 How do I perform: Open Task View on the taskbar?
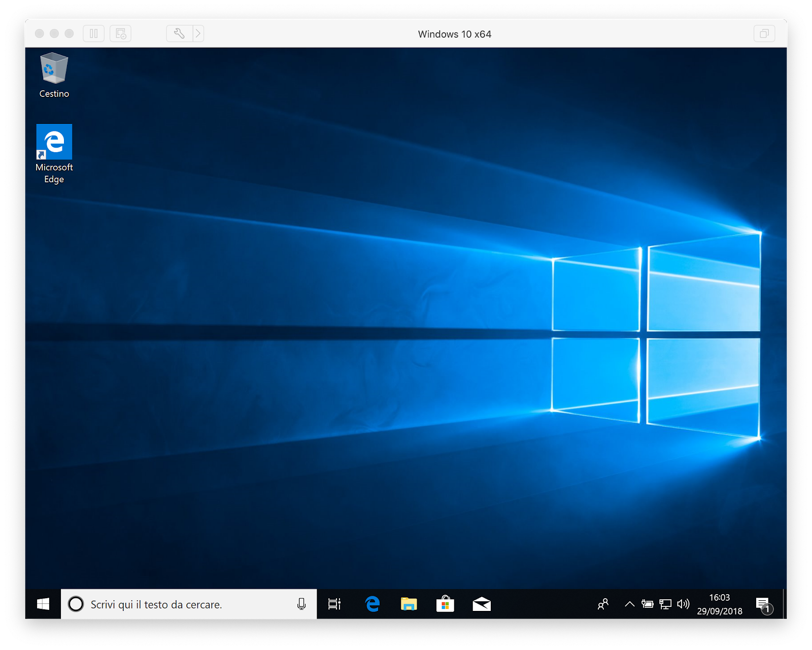334,604
